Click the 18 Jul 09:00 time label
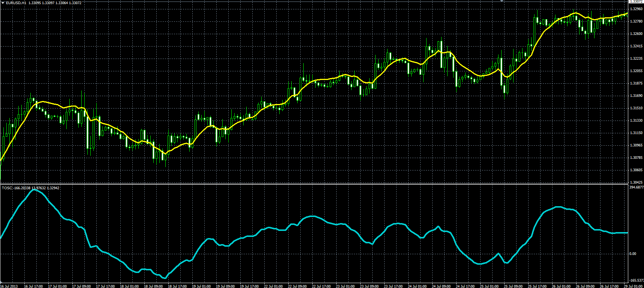Screen dimensions: 644x288 click(153, 286)
